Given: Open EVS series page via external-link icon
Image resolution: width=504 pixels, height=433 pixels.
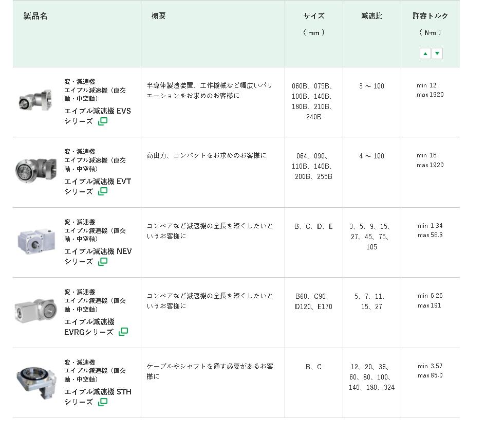Looking at the screenshot, I should pos(103,120).
